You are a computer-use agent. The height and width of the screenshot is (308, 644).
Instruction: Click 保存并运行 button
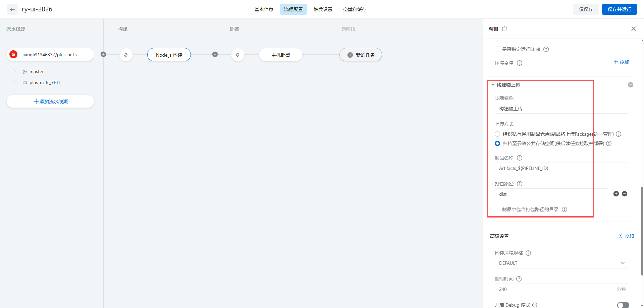pos(620,9)
